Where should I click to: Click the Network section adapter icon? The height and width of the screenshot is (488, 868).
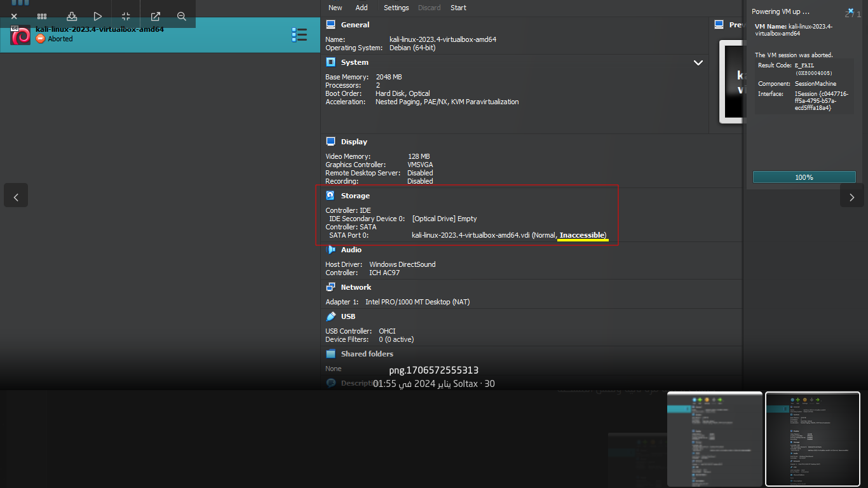330,287
